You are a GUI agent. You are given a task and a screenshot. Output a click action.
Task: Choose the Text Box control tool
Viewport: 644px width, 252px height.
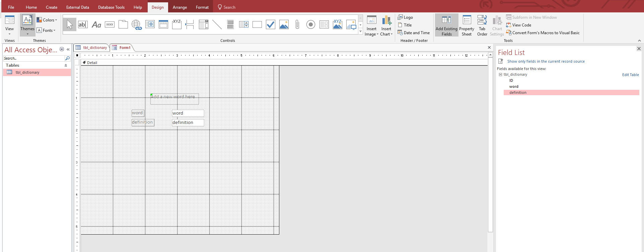[83, 24]
